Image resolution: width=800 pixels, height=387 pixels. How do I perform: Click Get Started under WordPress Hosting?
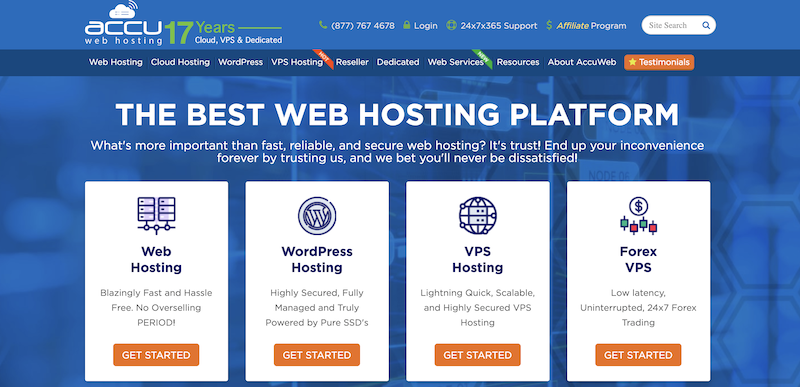point(317,355)
